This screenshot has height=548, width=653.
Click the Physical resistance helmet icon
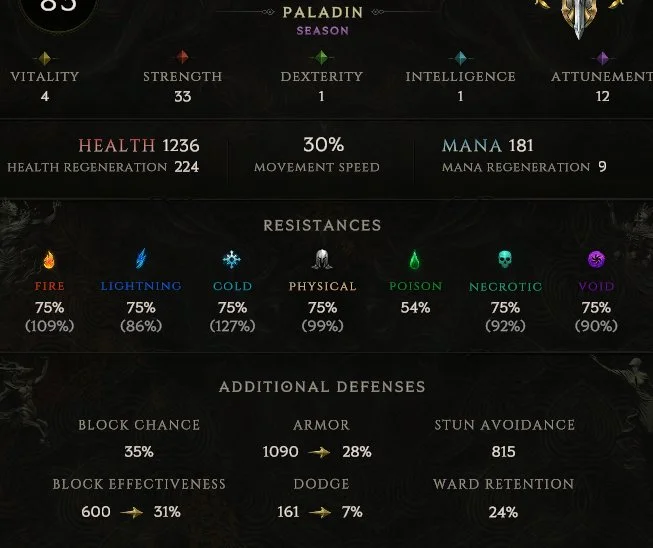322,261
